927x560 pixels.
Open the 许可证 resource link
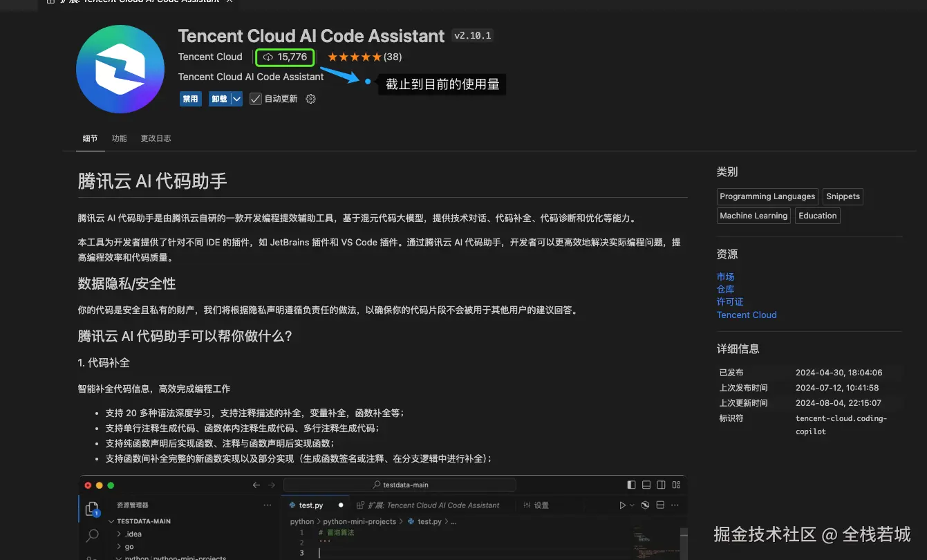[x=730, y=301]
